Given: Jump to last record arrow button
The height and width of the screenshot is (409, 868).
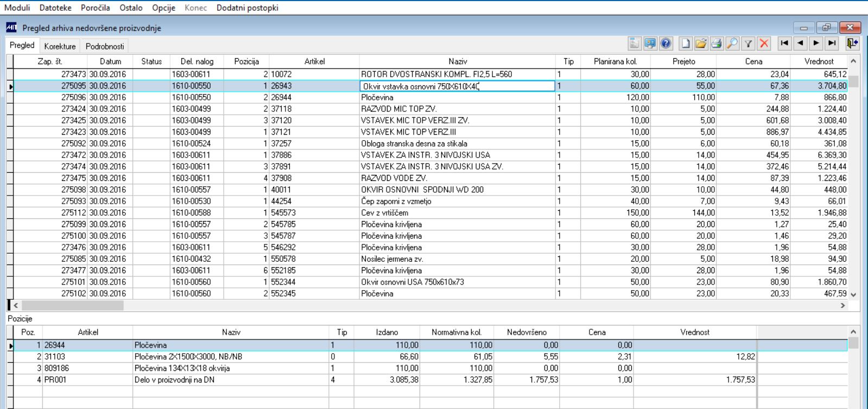Looking at the screenshot, I should click(832, 43).
